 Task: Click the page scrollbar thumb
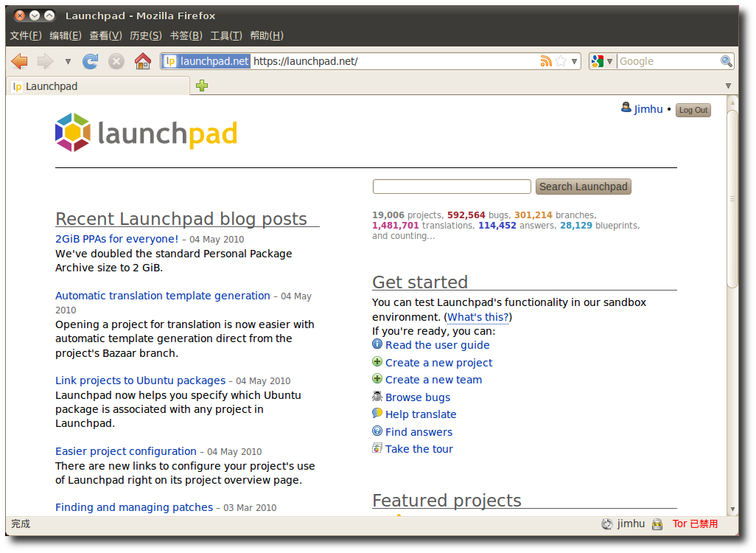tap(732, 199)
